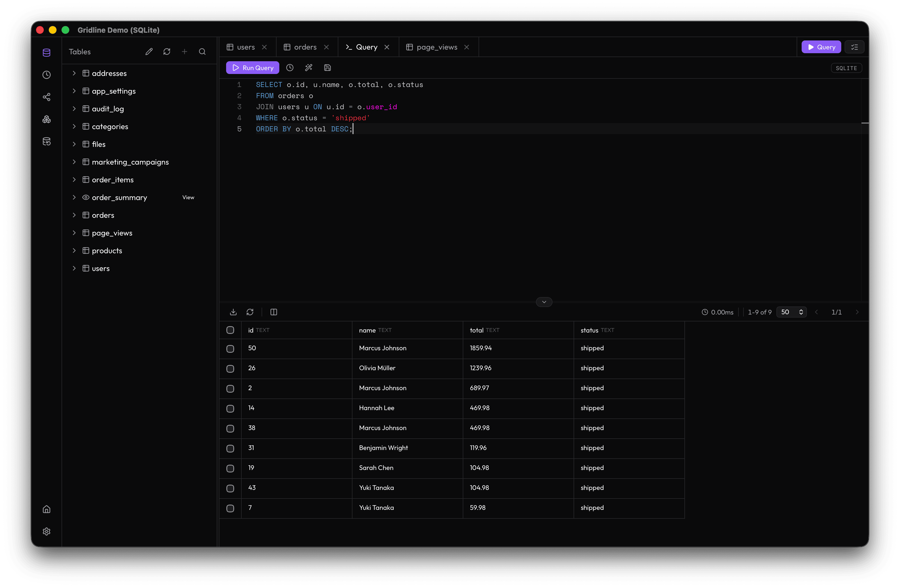The width and height of the screenshot is (900, 588).
Task: Go to next results page arrow
Action: [x=857, y=312]
